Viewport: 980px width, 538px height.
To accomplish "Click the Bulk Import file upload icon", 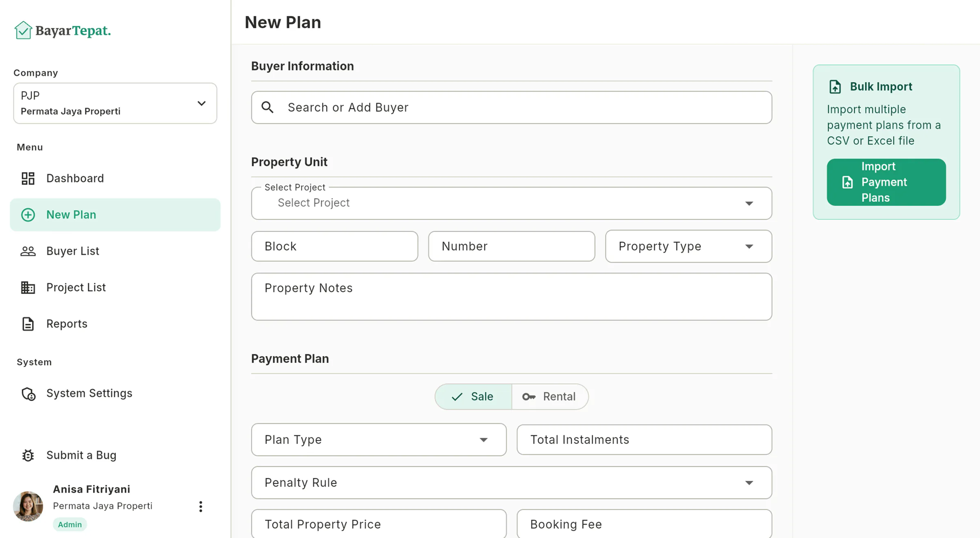I will [x=835, y=87].
